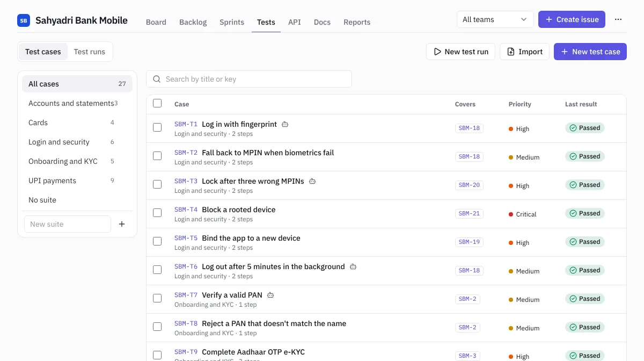This screenshot has width=644, height=361.
Task: Open the SBM-21 covers link
Action: click(469, 213)
